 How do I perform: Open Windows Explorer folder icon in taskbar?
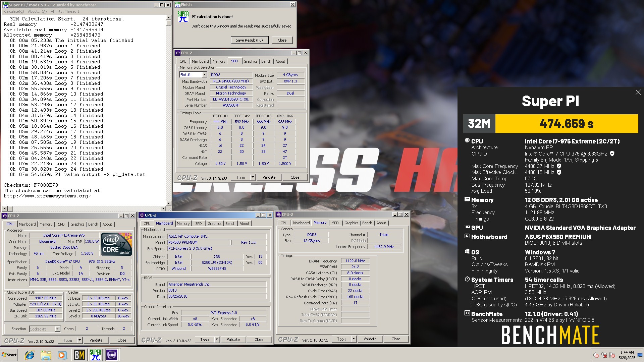46,355
